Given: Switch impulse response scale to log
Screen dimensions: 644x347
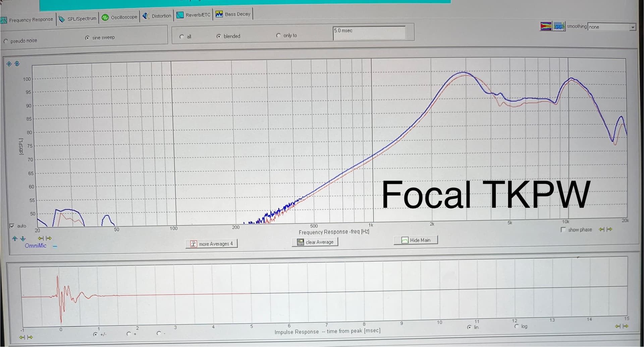Looking at the screenshot, I should [x=517, y=326].
